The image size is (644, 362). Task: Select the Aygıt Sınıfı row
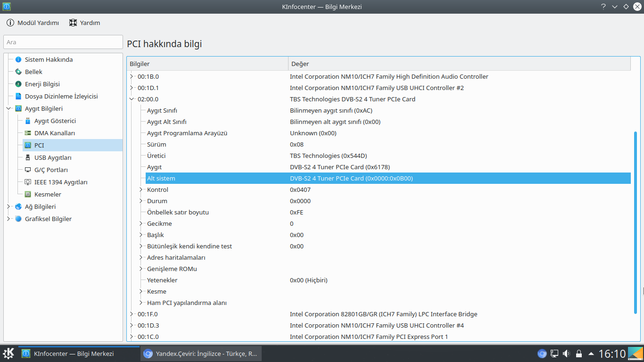[388, 110]
